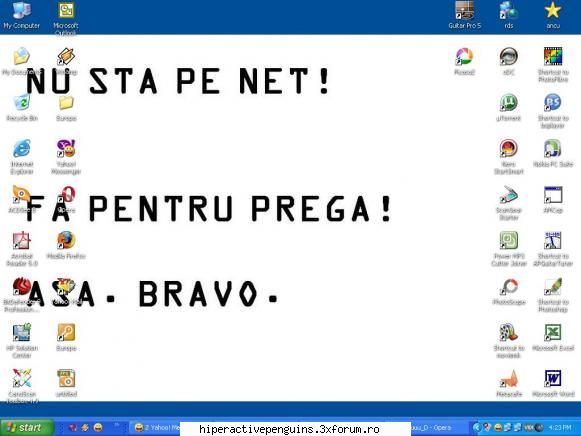Image resolution: width=581 pixels, height=436 pixels.
Task: Launch the PhotoScape desktop shortcut
Action: [509, 291]
